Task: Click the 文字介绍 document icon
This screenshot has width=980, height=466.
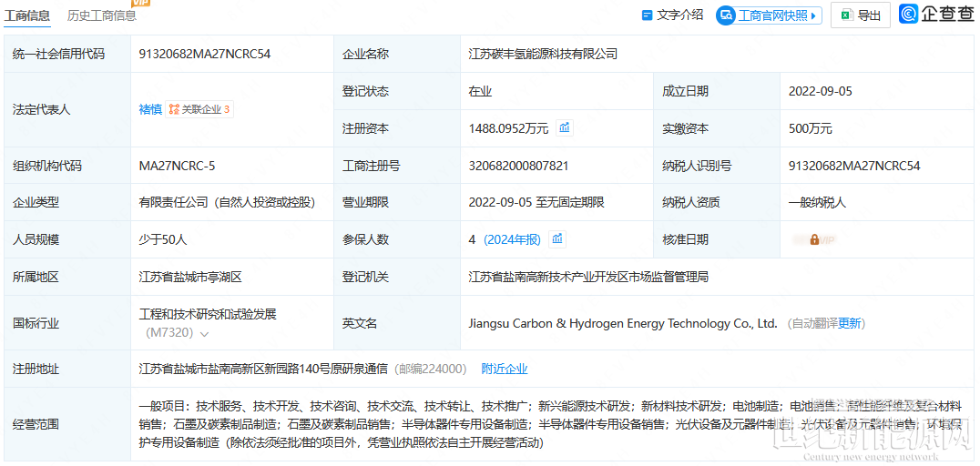Action: pos(648,15)
